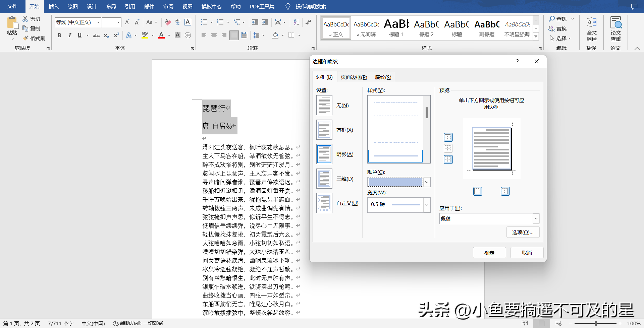Center align text
This screenshot has height=328, width=644.
(x=214, y=35)
